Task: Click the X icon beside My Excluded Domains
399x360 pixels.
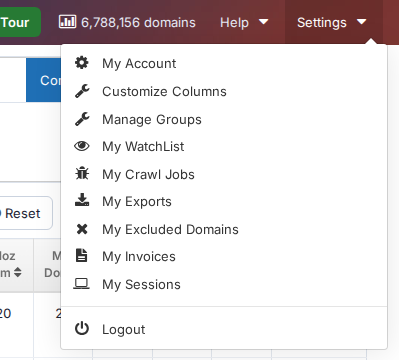Action: tap(82, 229)
